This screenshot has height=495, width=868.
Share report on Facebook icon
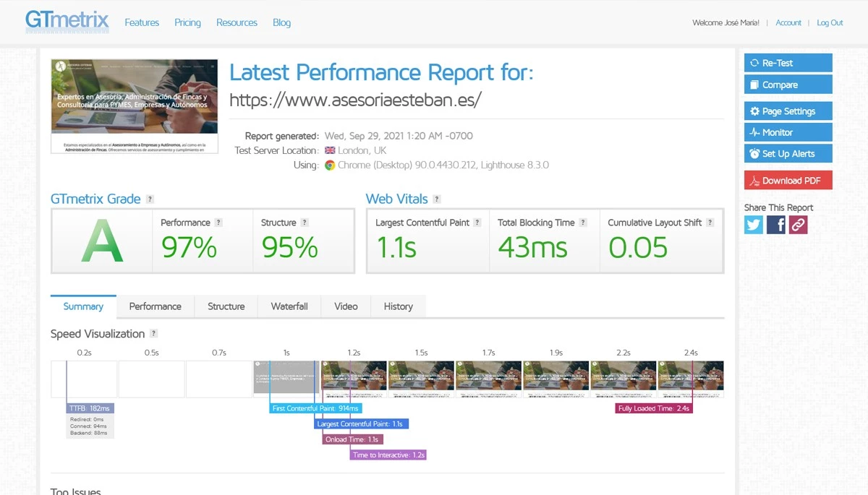coord(775,225)
